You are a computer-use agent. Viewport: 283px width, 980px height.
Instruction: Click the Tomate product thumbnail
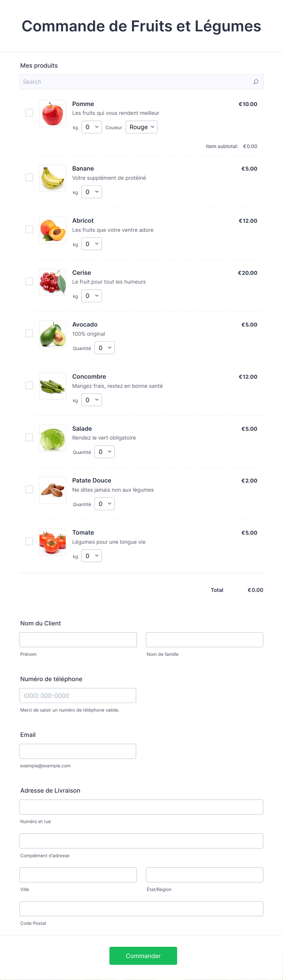(52, 542)
